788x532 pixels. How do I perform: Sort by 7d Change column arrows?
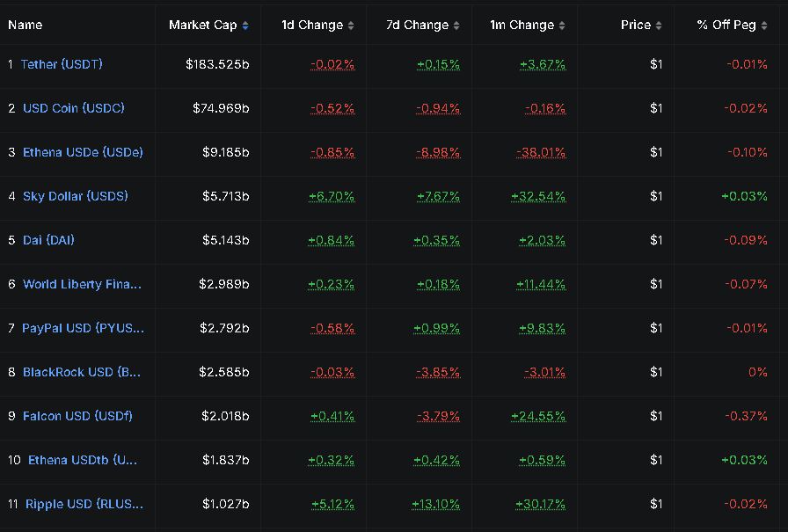click(456, 26)
